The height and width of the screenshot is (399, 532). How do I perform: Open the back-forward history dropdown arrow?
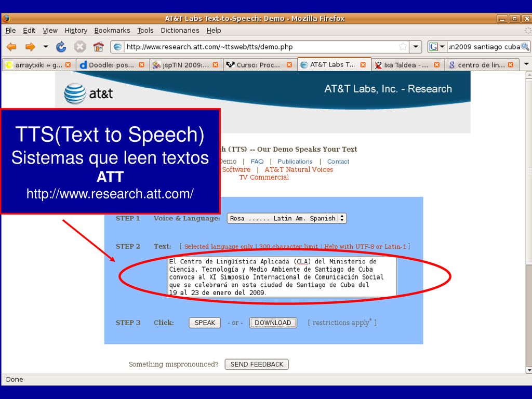[x=46, y=46]
